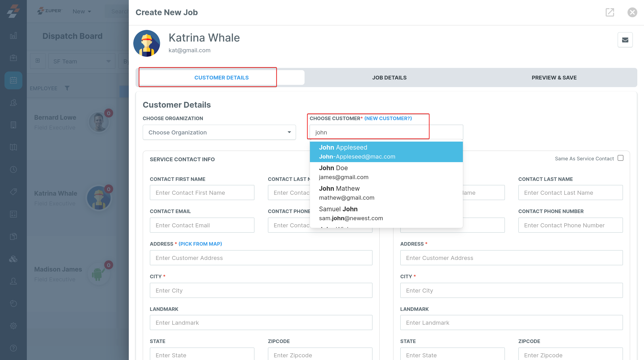Click the Pick From Map link
644x360 pixels.
pos(200,244)
